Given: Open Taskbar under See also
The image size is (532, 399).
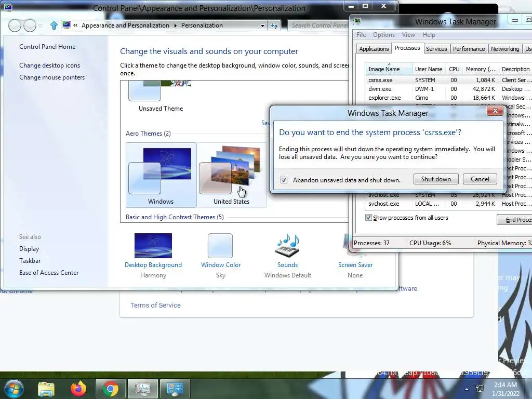Looking at the screenshot, I should (30, 261).
